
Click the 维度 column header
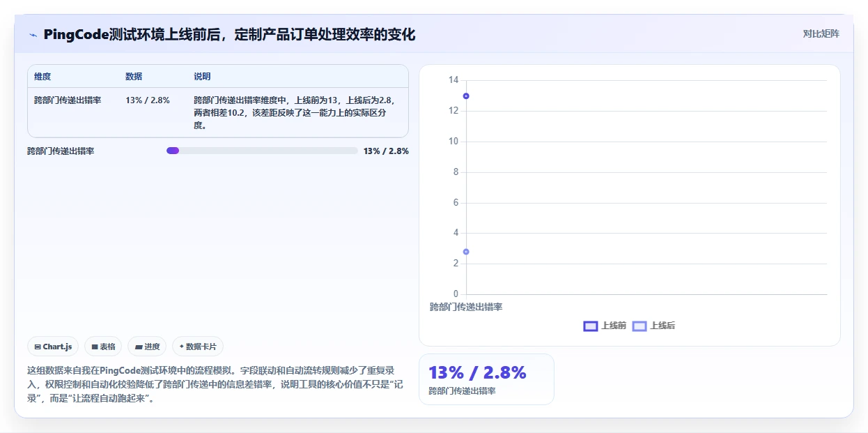click(x=42, y=77)
